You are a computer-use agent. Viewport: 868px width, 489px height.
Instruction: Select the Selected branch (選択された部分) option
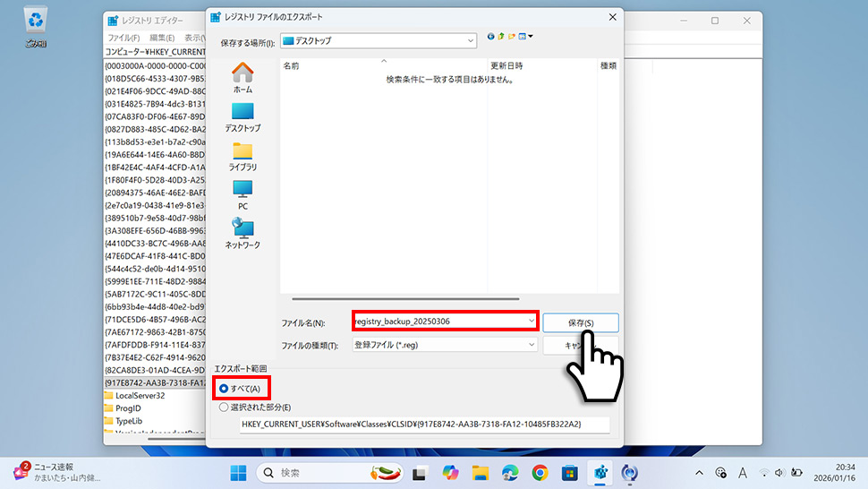tap(255, 407)
